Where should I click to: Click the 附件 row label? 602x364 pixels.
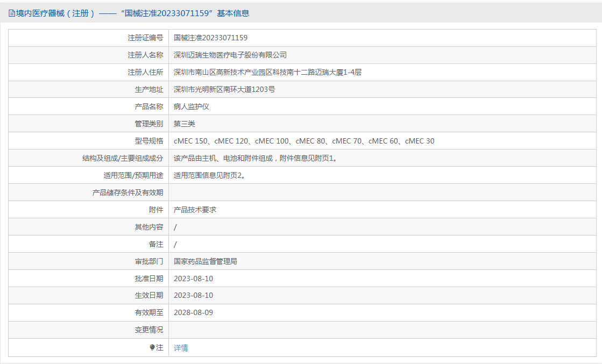coord(156,210)
